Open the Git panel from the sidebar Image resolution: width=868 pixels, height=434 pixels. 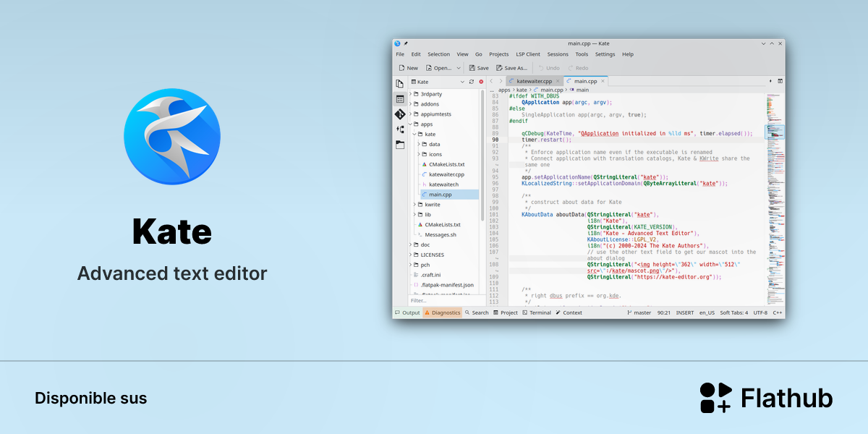[400, 114]
